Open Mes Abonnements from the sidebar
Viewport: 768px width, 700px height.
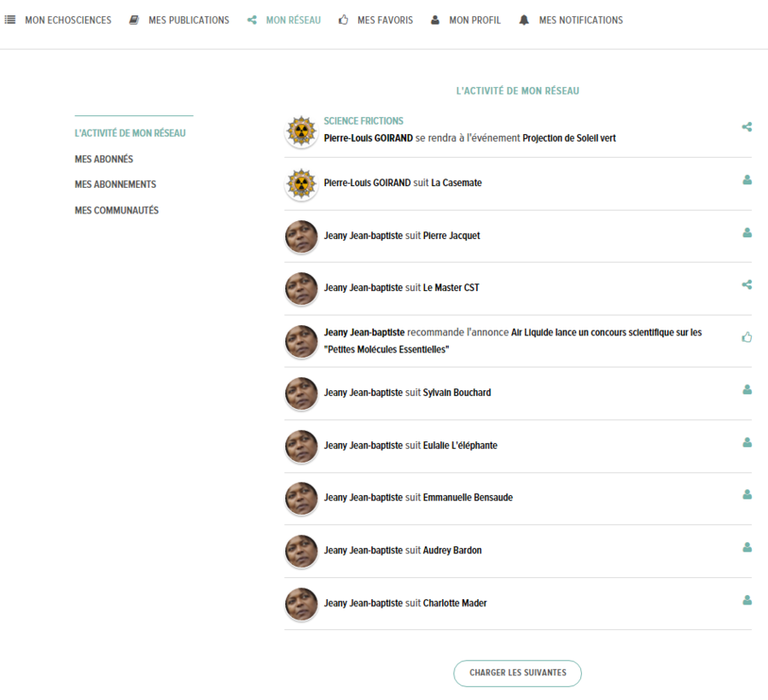(x=115, y=184)
